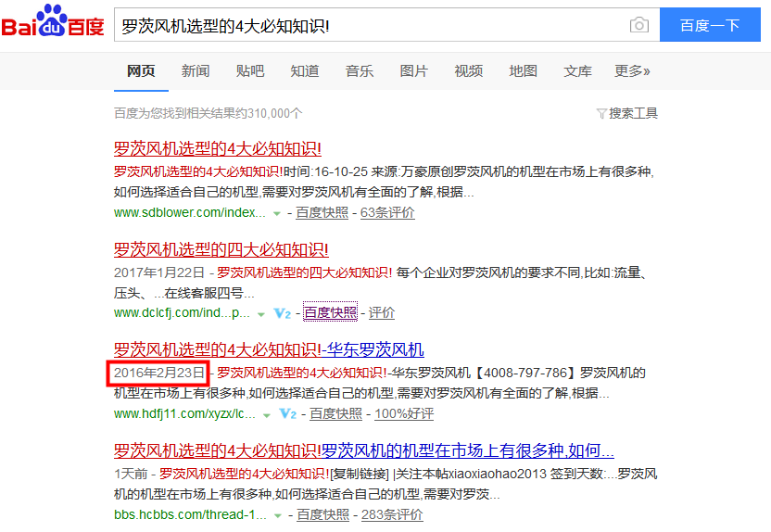
Task: Expand the arrow next to www.dclcfj.com URL
Action: tap(261, 313)
